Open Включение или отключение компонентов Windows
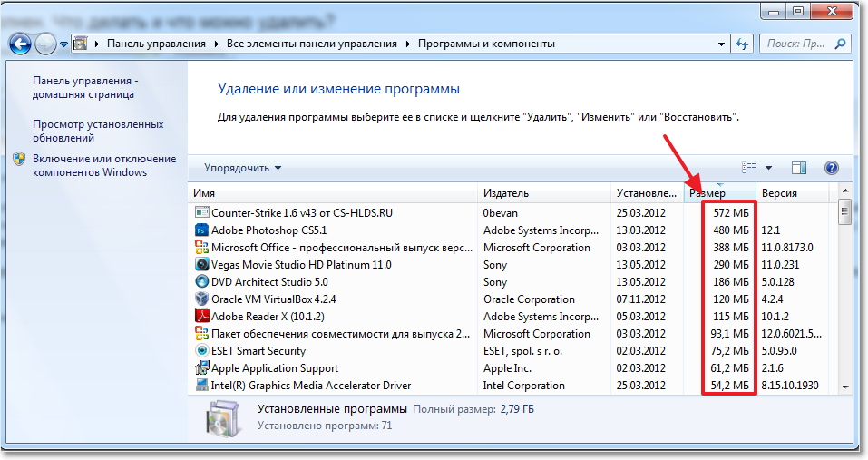Viewport: 868px width, 460px height. [91, 165]
